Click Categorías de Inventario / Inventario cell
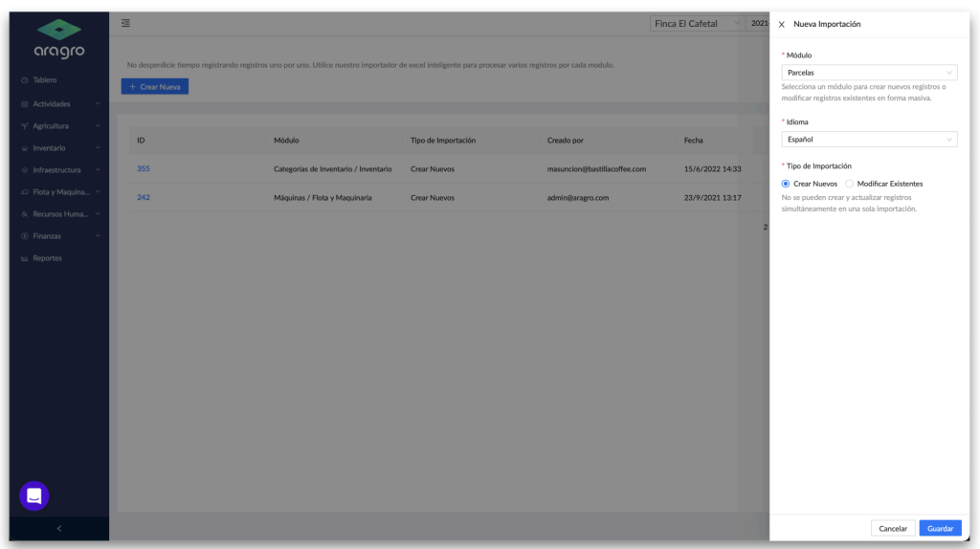This screenshot has width=980, height=549. (x=332, y=169)
